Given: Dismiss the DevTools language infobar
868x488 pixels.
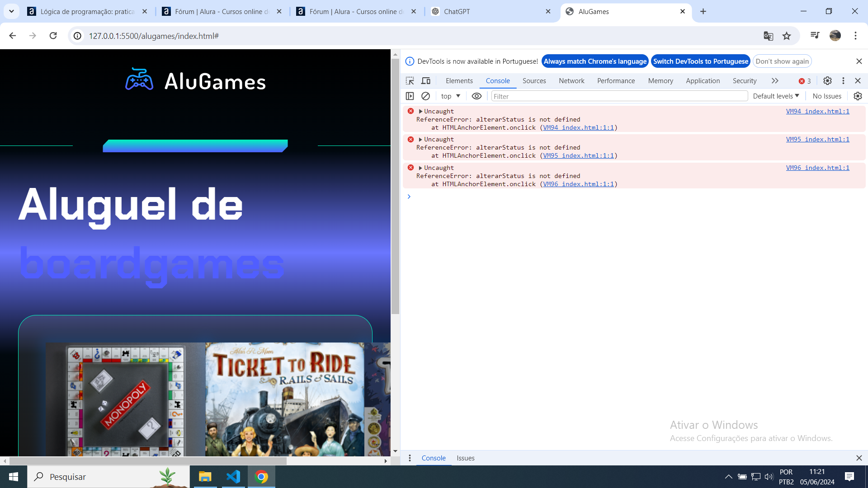Looking at the screenshot, I should [859, 61].
